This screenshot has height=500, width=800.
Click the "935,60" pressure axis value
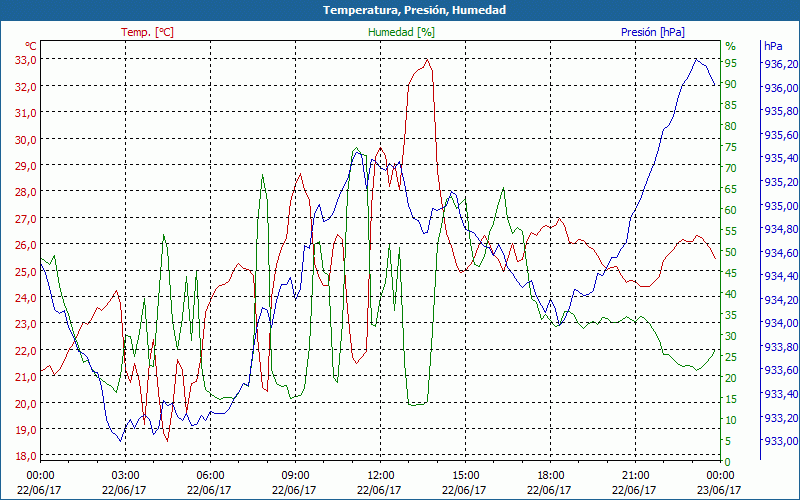point(781,135)
